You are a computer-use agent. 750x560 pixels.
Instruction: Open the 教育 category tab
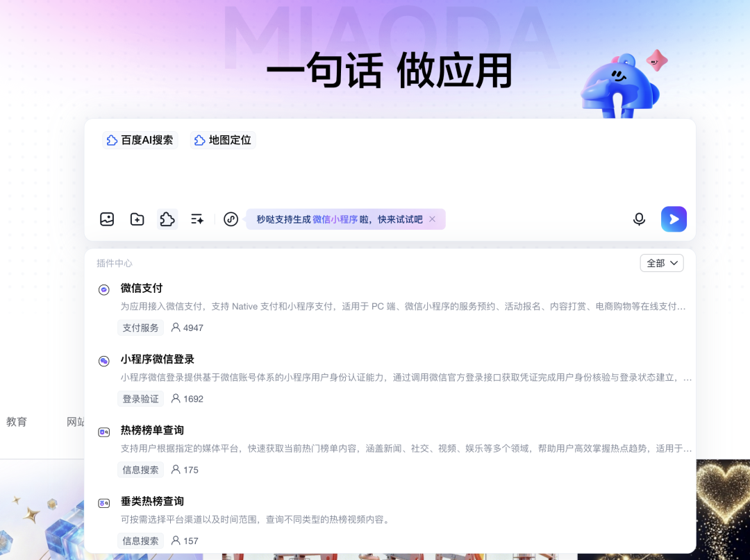(x=16, y=422)
